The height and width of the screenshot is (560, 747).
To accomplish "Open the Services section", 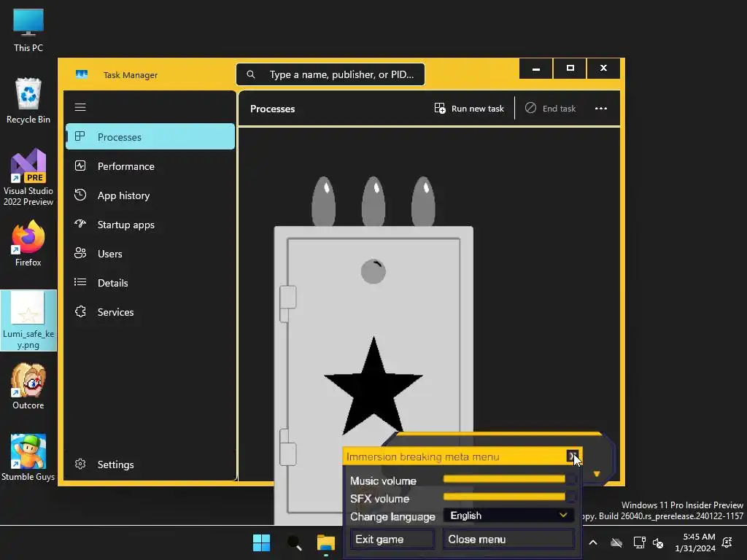I will [x=150, y=312].
